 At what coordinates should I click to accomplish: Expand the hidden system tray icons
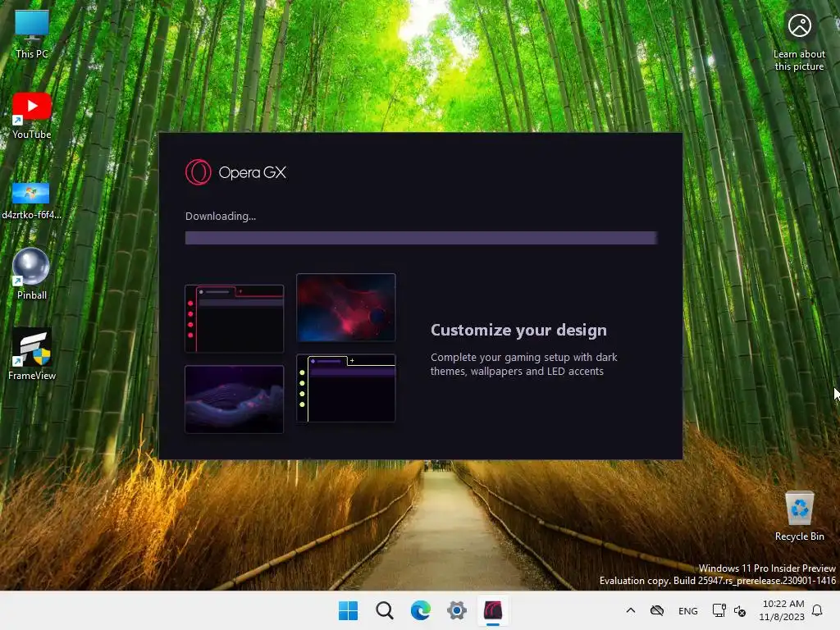point(631,610)
